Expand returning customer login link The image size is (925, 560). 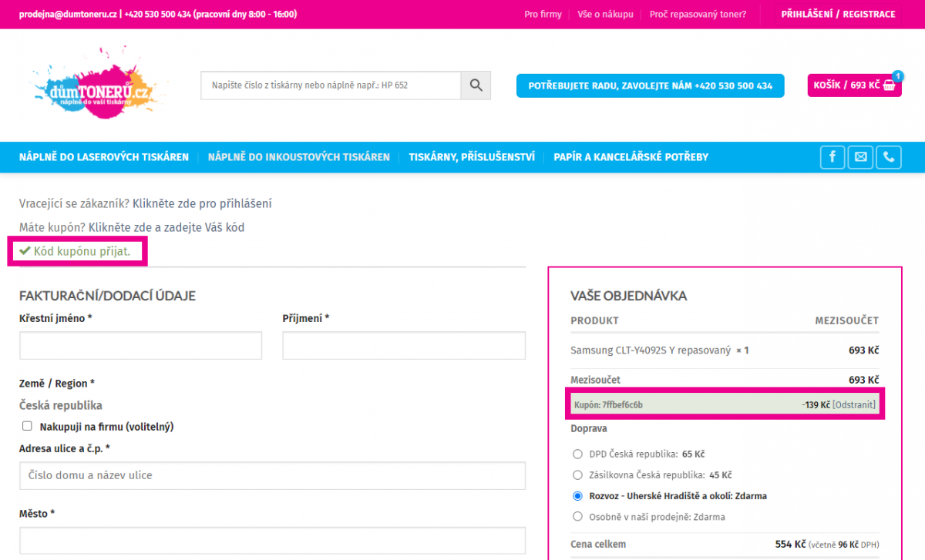click(202, 204)
